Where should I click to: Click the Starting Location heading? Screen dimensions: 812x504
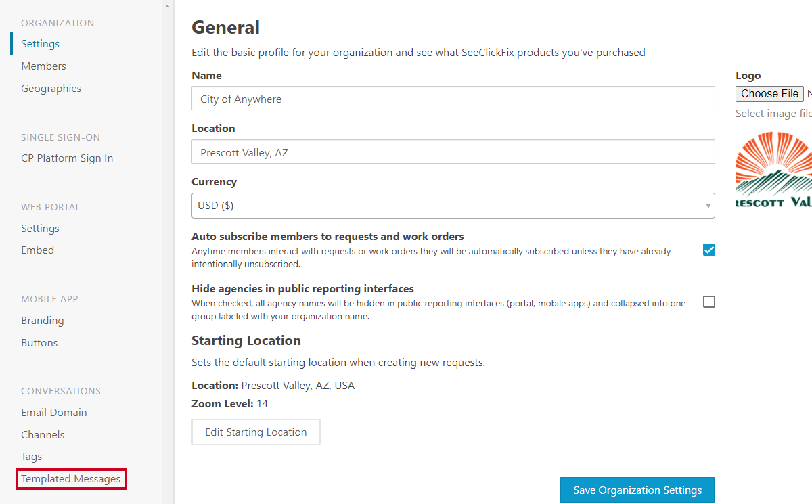pos(246,340)
